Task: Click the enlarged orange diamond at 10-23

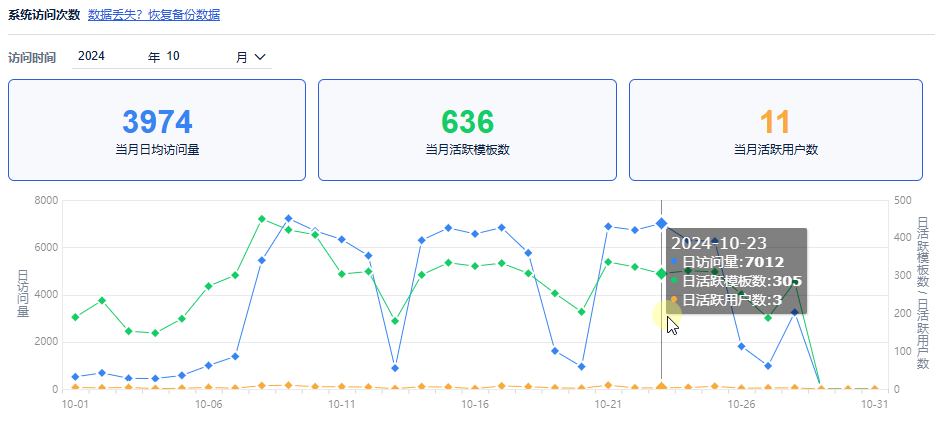Action: coord(661,387)
